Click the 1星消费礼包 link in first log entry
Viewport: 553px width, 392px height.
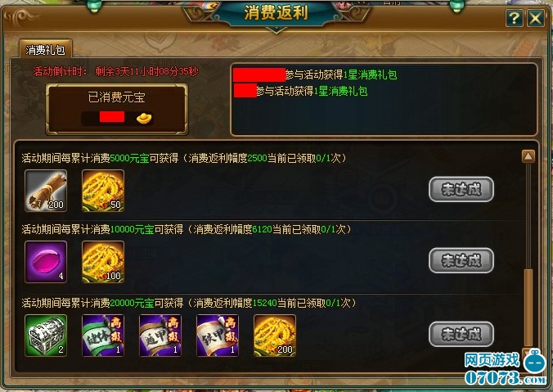370,74
